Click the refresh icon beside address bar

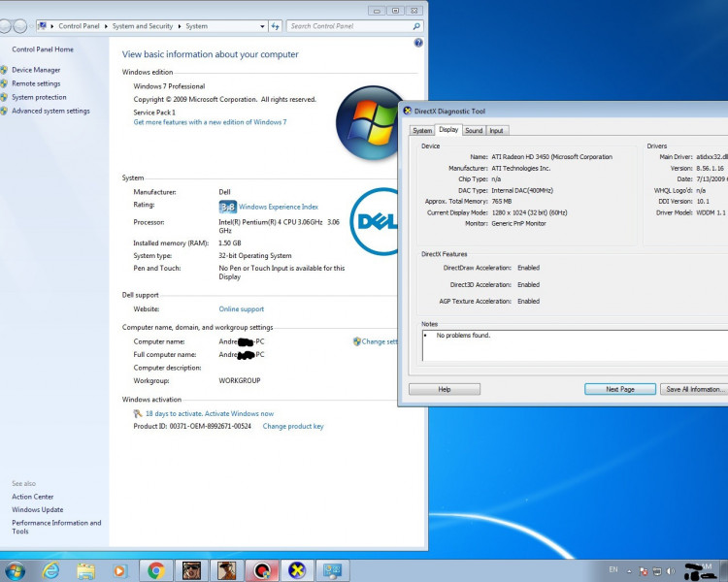click(276, 26)
